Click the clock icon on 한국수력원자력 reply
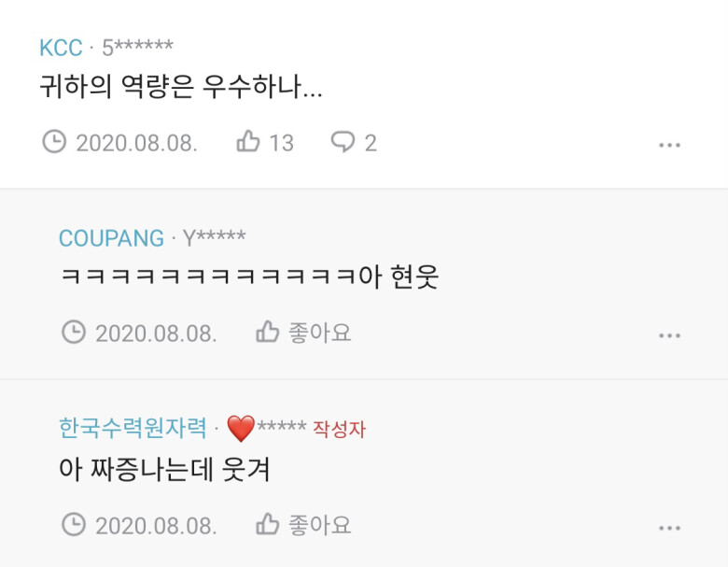Screen dimensions: 728x567 tap(74, 524)
